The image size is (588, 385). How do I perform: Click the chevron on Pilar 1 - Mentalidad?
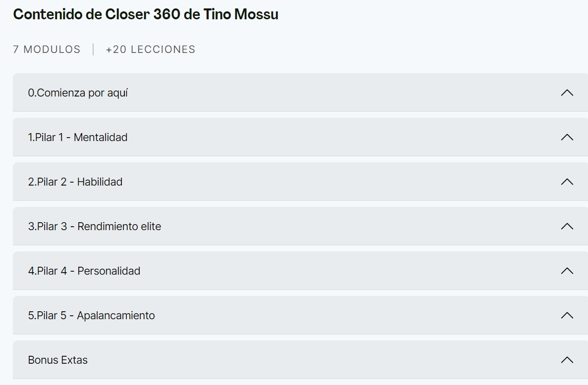point(567,138)
